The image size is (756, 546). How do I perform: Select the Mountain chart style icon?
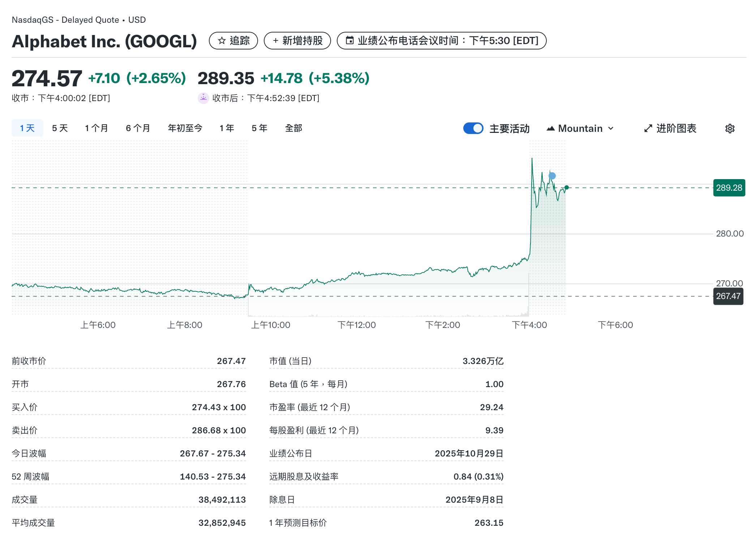click(x=551, y=128)
